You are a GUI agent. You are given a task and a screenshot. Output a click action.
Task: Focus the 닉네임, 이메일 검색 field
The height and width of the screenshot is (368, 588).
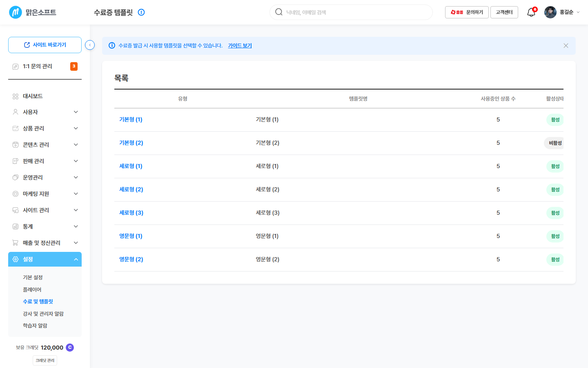point(351,12)
